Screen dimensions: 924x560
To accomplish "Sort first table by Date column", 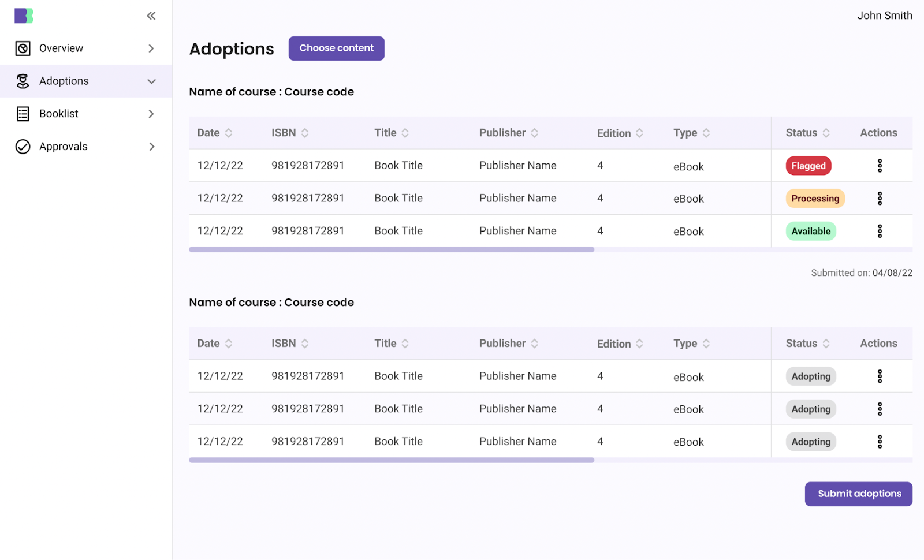I will pyautogui.click(x=229, y=133).
